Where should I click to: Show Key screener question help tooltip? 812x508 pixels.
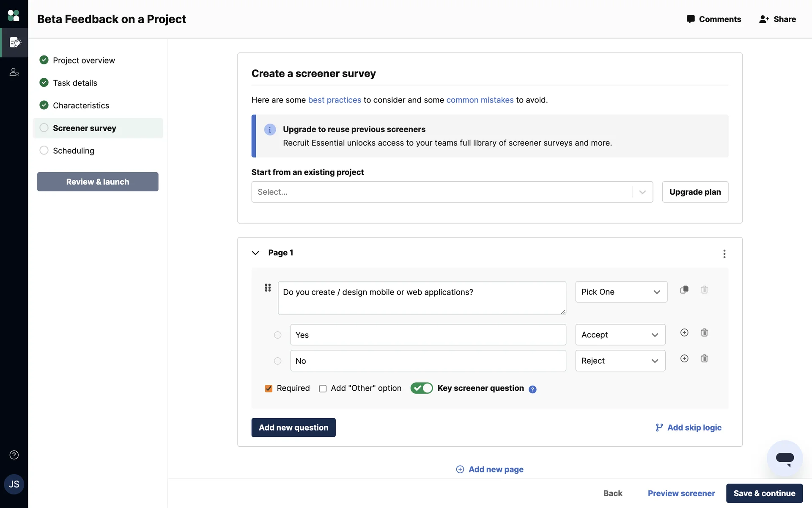tap(532, 389)
